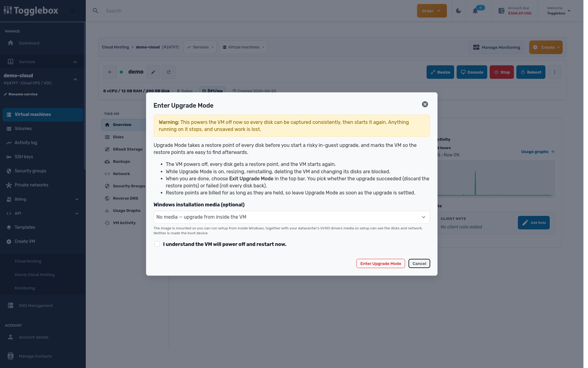Expand the Order dropdown button

point(432,11)
